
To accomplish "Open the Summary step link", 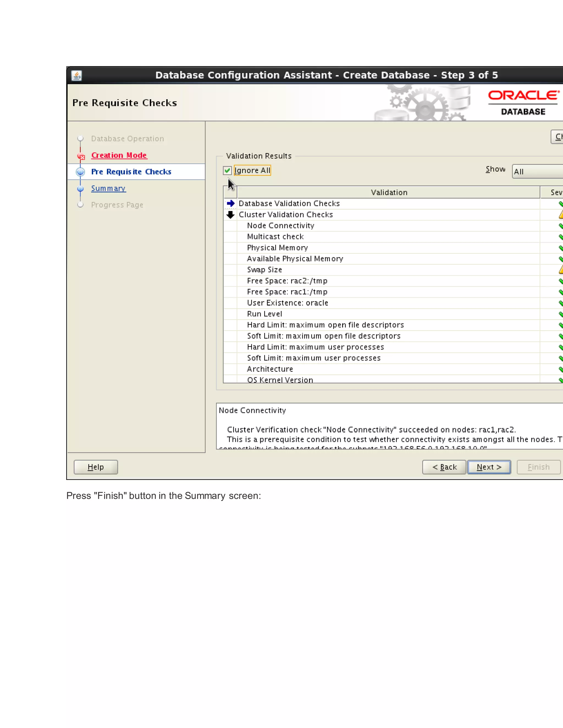I will click(108, 188).
